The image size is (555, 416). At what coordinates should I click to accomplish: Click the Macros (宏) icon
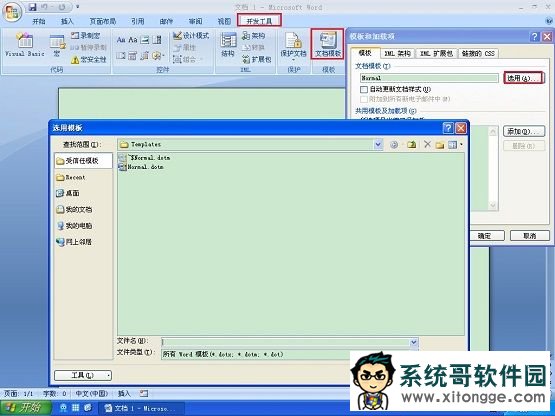(57, 45)
